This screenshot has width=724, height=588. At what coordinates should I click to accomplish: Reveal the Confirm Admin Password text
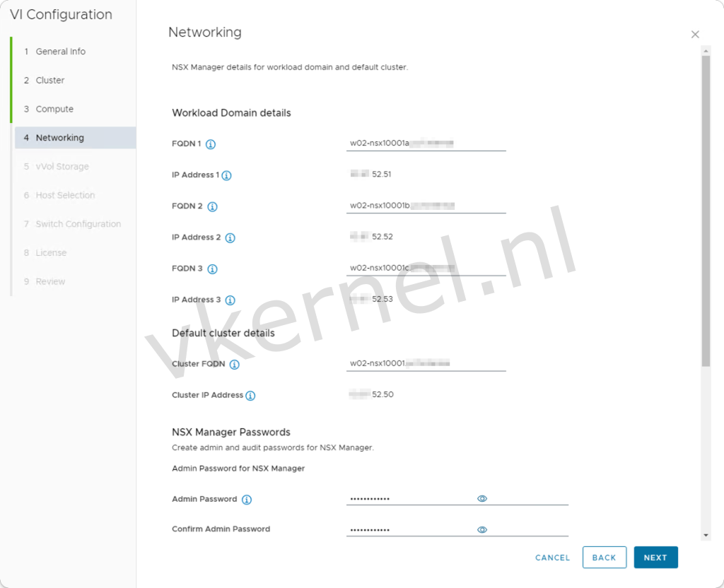pos(482,529)
